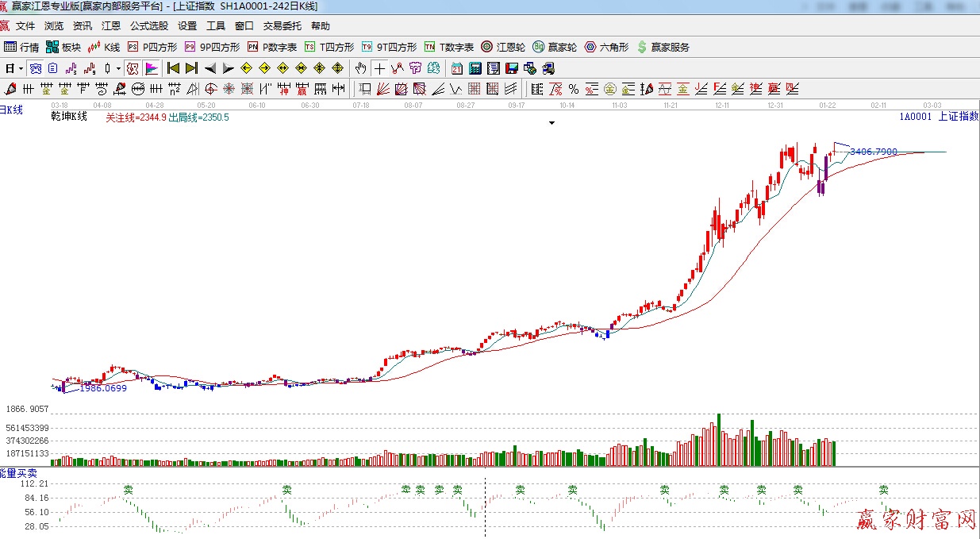This screenshot has height=539, width=980.
Task: Toggle the crossed-pattern button beside the flag
Action: pyautogui.click(x=133, y=68)
